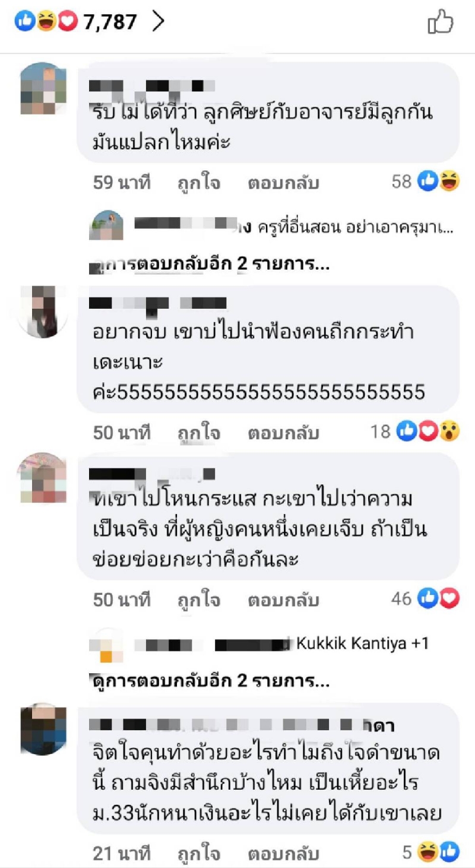View reaction icons next to count 18

click(x=429, y=432)
